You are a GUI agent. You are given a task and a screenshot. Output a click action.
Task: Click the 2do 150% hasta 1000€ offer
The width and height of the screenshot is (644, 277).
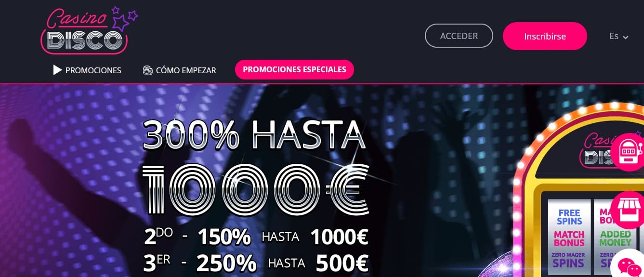tap(256, 236)
